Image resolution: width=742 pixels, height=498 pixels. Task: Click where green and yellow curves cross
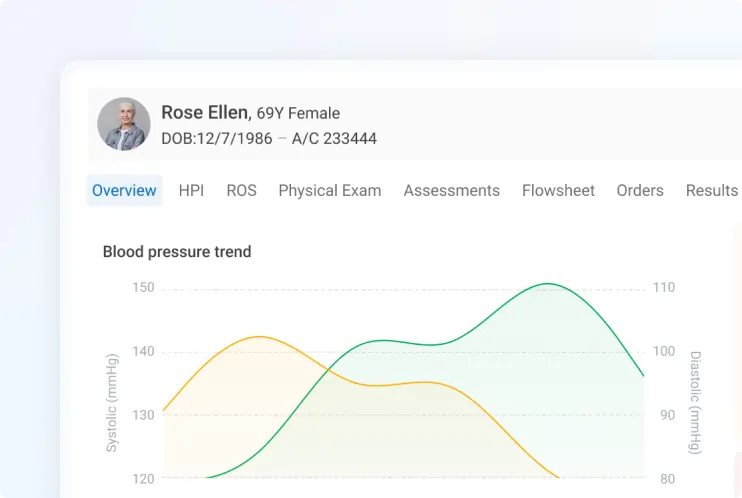pos(329,369)
